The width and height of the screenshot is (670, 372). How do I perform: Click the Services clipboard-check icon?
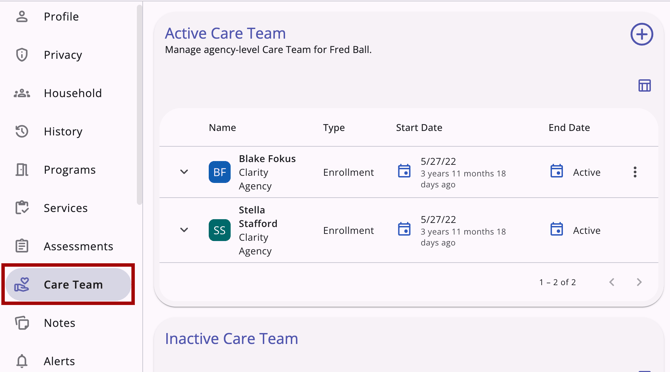[22, 208]
